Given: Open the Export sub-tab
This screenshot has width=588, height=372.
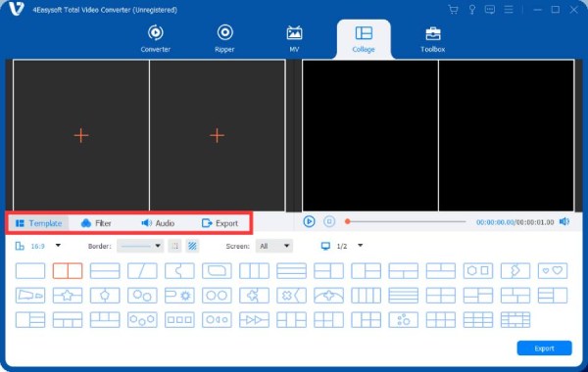Looking at the screenshot, I should 220,223.
